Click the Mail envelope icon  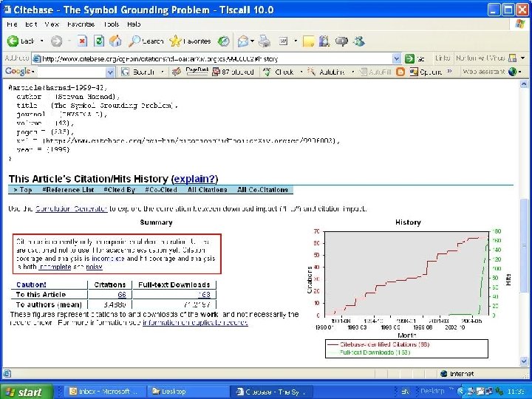242,41
